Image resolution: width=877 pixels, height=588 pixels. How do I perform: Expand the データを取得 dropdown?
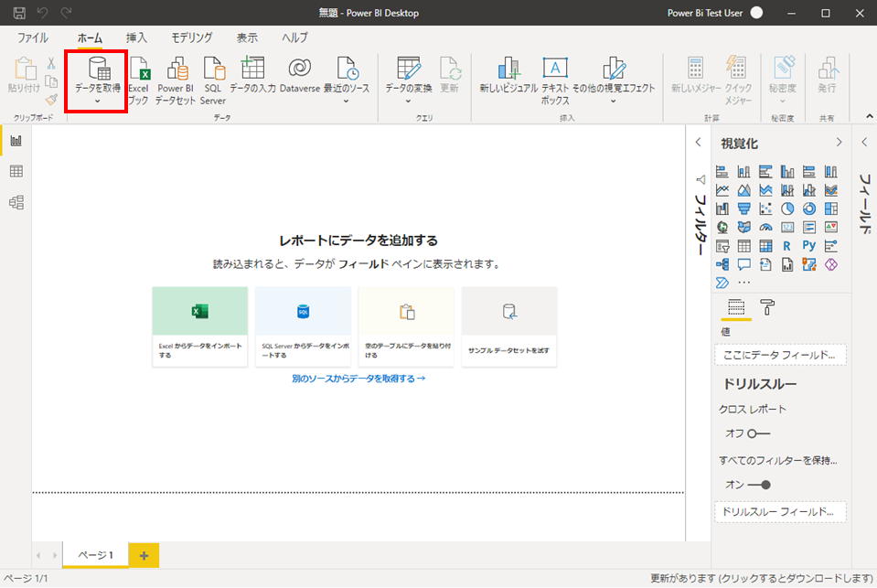point(97,101)
